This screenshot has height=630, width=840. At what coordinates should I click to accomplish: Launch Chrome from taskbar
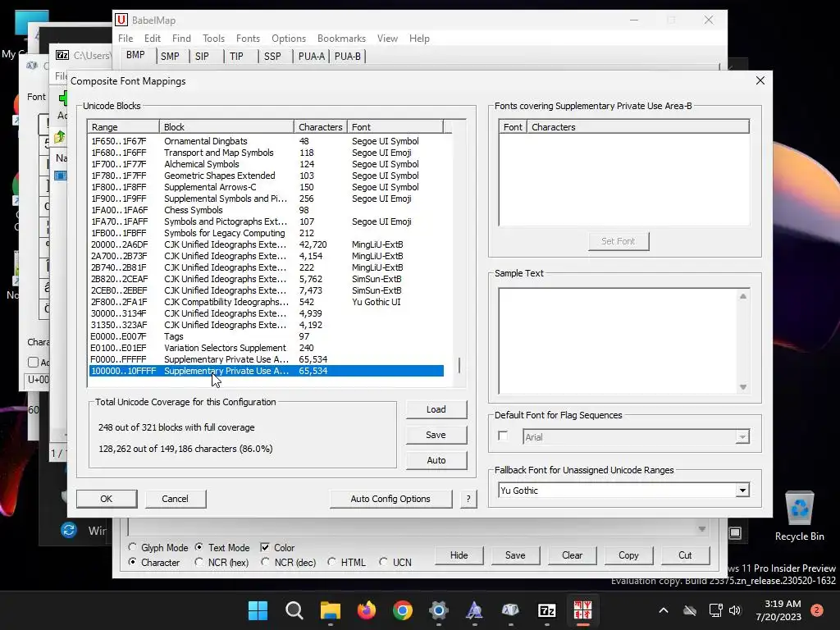402,610
